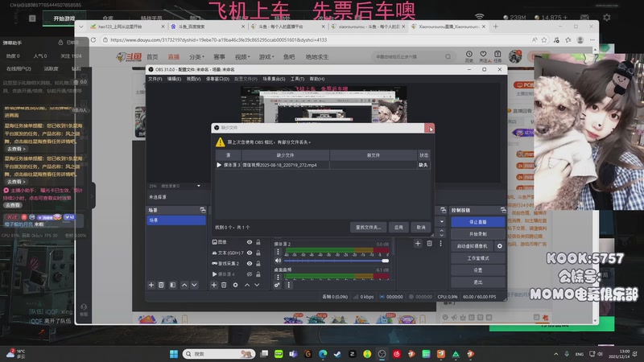644x362 pixels.
Task: Open advanced audio properties gear icon
Action: tap(277, 285)
